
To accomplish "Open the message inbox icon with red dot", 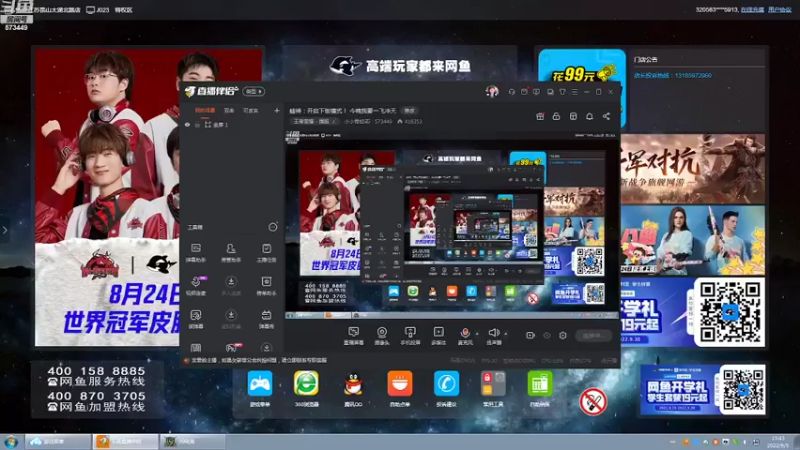I will coord(524,92).
